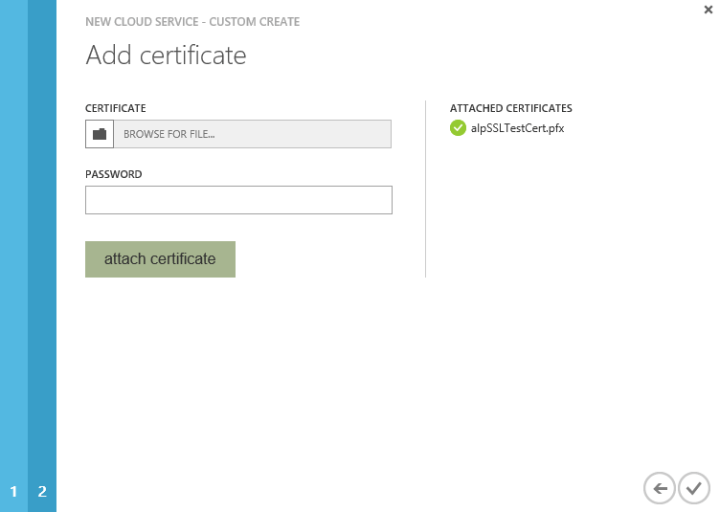Go to wizard step 1 in sidebar
Screen dimensions: 720x512
tap(14, 492)
